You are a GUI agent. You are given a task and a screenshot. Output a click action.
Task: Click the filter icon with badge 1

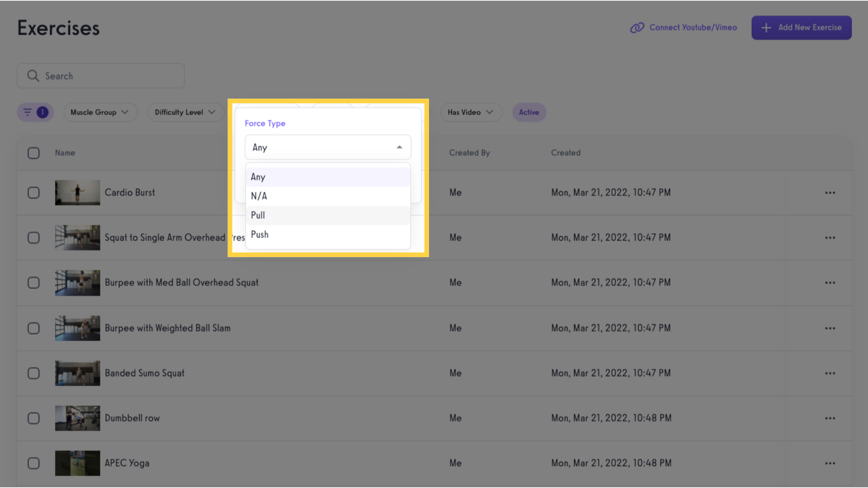[x=35, y=112]
